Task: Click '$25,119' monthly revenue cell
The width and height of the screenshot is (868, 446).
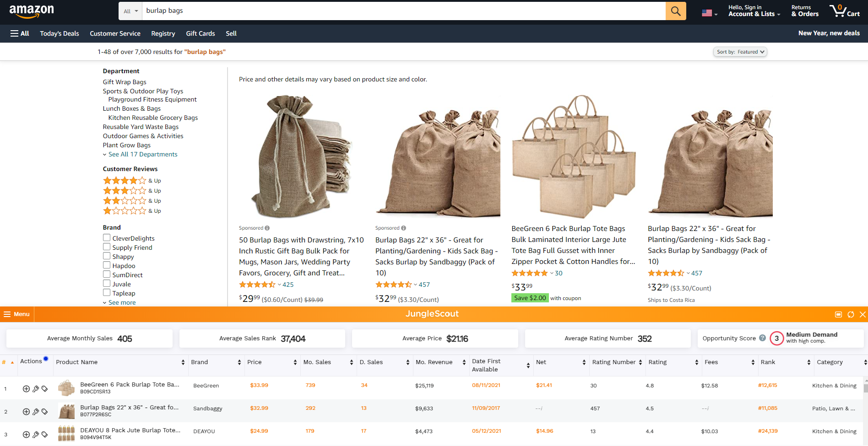Action: (424, 386)
